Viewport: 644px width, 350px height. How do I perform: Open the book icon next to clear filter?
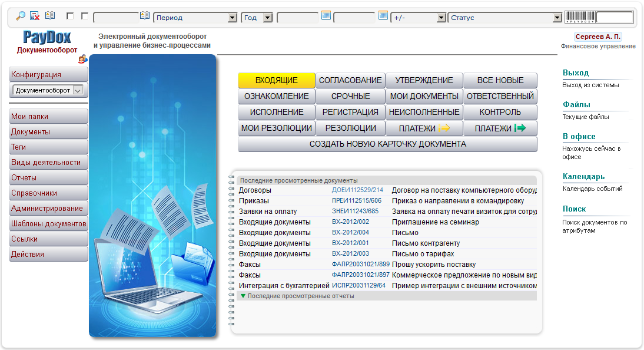click(50, 16)
